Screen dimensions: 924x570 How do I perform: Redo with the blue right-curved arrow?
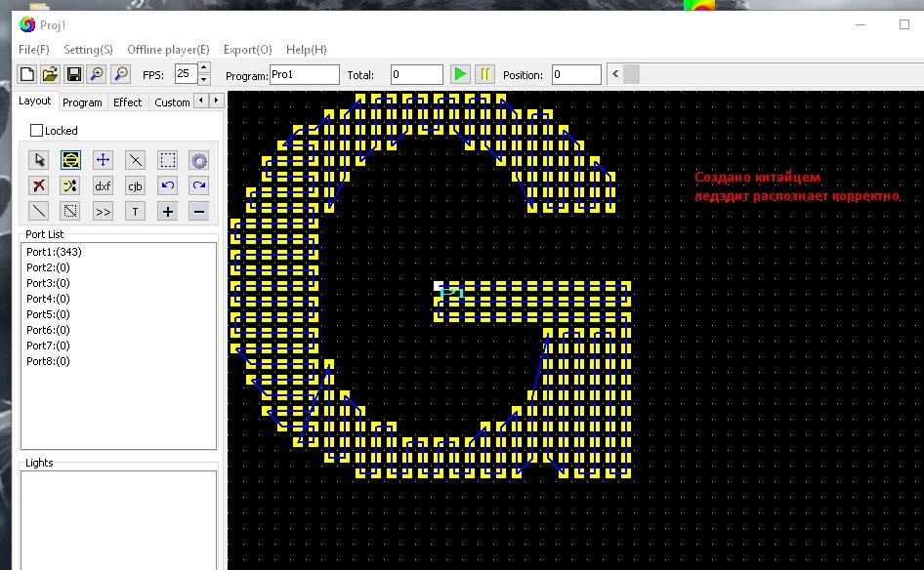199,186
